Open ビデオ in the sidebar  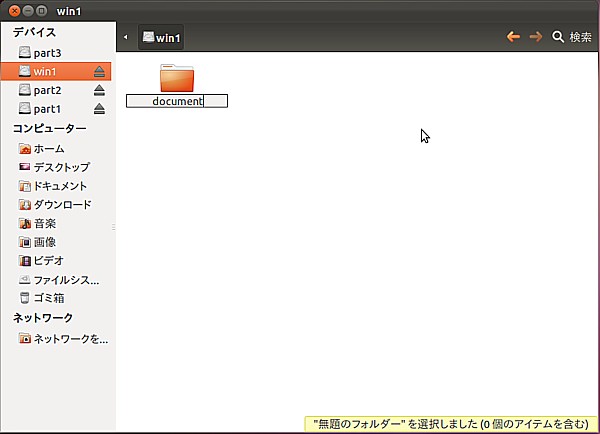click(x=49, y=261)
